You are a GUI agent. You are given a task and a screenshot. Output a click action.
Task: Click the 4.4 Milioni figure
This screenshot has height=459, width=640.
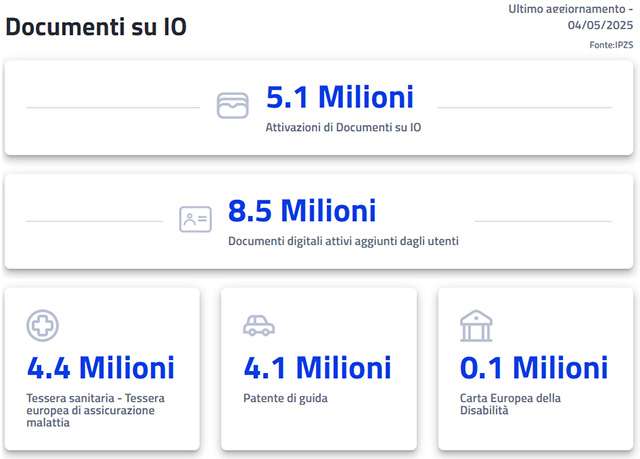pyautogui.click(x=101, y=367)
